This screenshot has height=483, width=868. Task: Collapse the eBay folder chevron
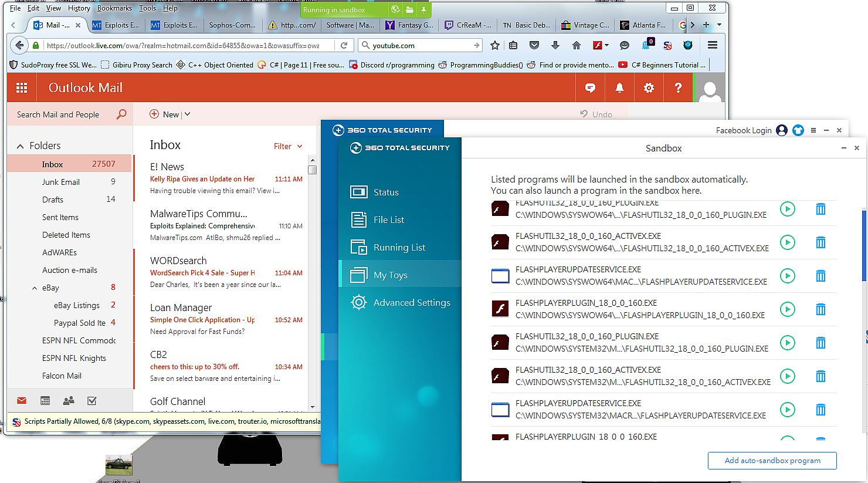[35, 288]
